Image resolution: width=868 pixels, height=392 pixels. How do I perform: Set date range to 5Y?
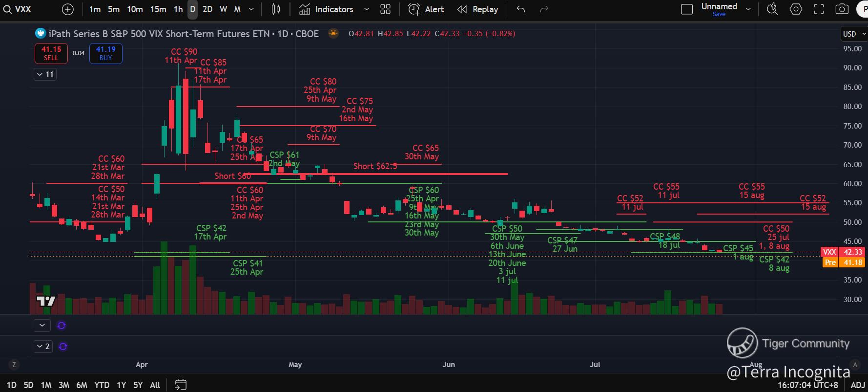(138, 385)
